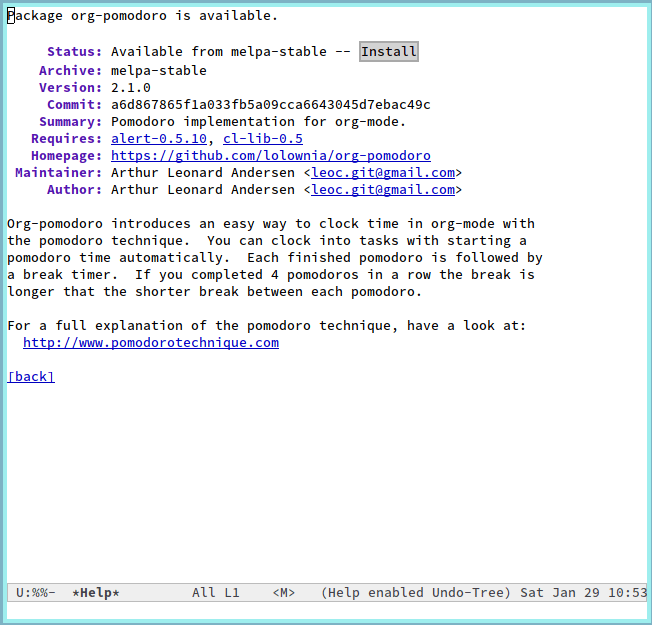Visit the github.com/lolownia/org-pomodoro homepage link
Screen dimensions: 652x625
pos(271,156)
